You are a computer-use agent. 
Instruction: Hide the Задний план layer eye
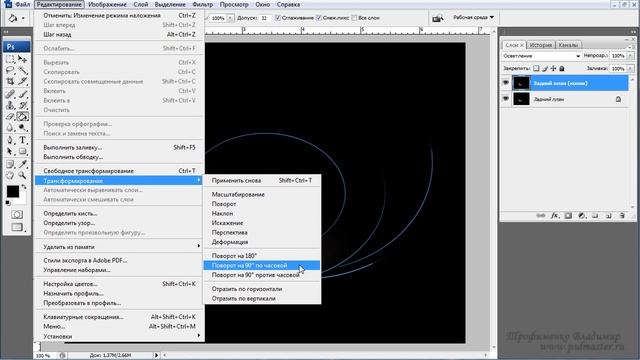[506, 99]
